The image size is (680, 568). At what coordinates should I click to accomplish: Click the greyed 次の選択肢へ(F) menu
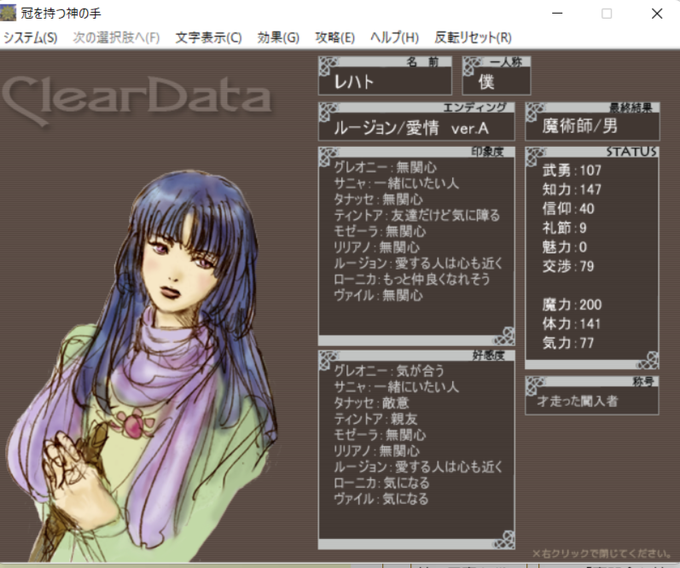click(x=116, y=38)
